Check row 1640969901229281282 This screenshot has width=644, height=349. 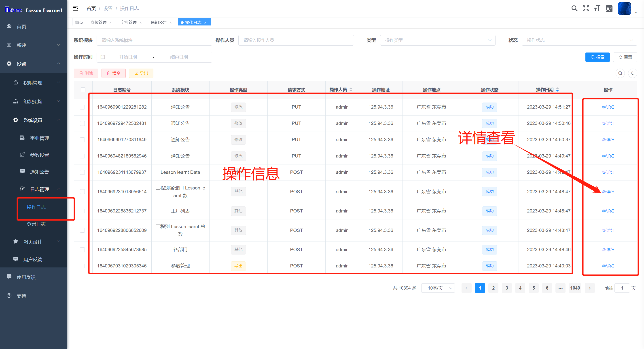82,107
